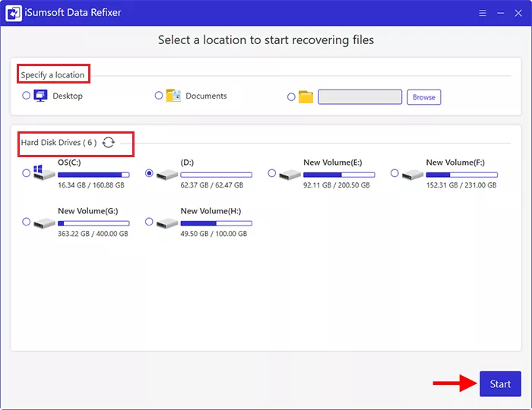Minimize the Data Refixer window
This screenshot has height=410, width=532.
(x=500, y=13)
